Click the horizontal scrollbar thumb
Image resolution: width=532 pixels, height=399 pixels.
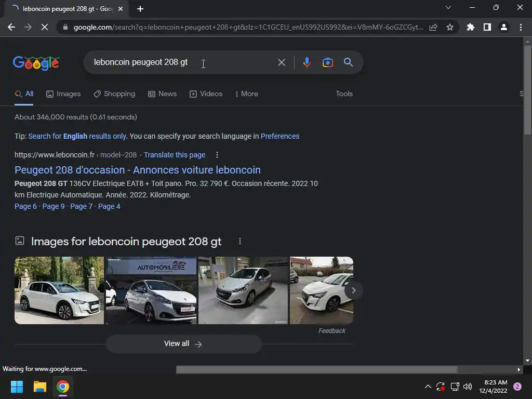click(x=316, y=369)
